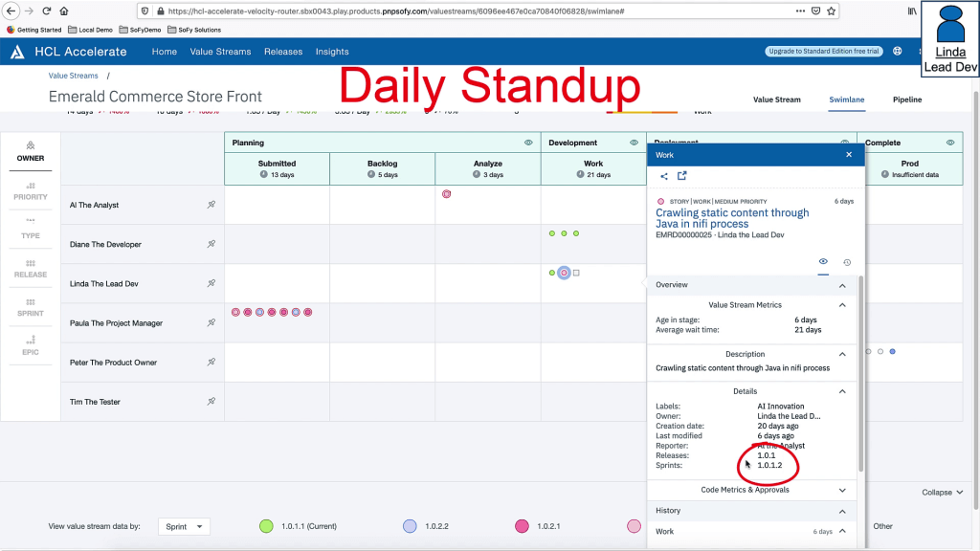Click the share icon in Work panel

point(664,176)
